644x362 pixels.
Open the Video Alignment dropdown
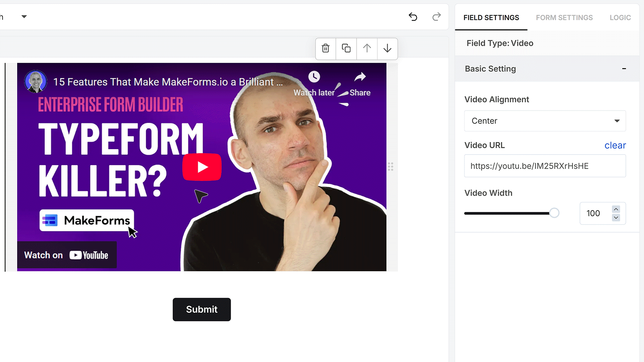point(545,121)
